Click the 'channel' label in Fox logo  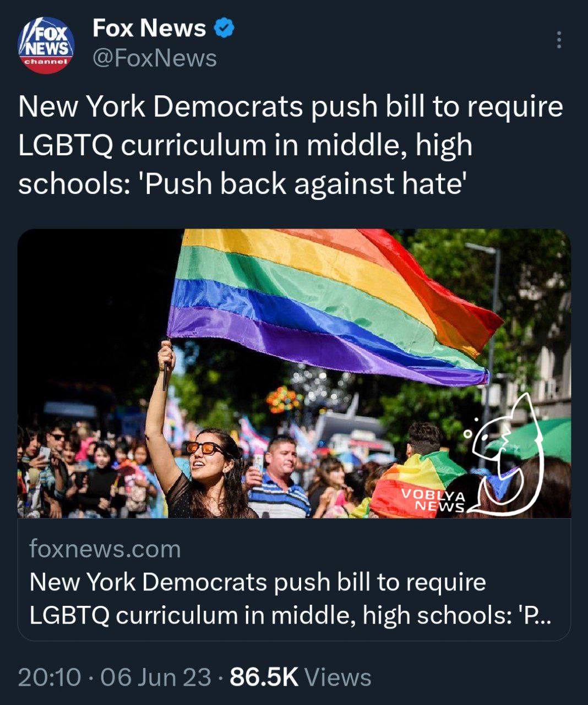click(47, 62)
